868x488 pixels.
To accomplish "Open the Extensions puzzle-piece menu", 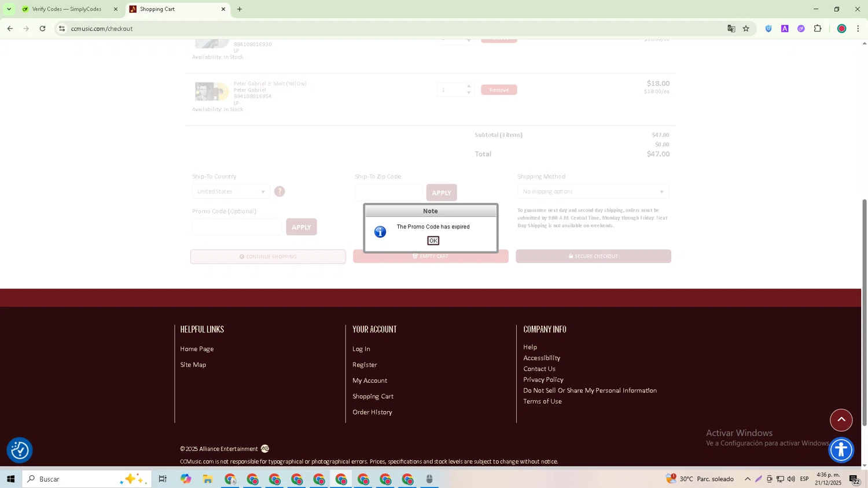I will click(818, 28).
